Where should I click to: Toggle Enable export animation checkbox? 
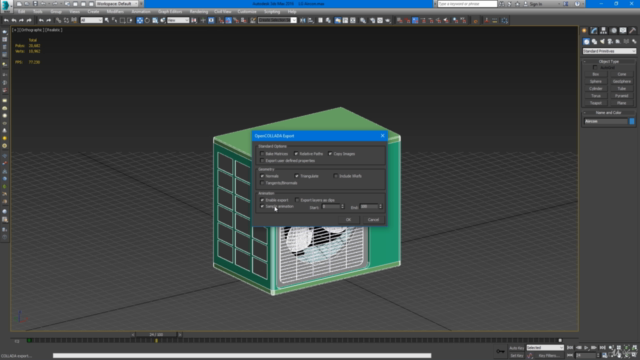point(262,200)
